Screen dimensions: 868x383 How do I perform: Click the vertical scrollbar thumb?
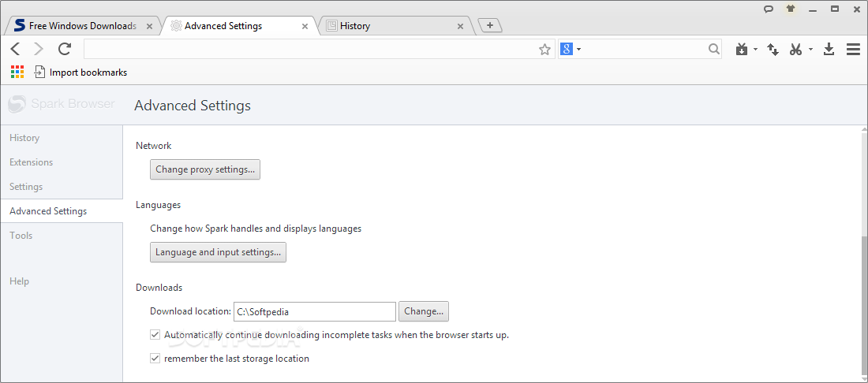(865, 307)
